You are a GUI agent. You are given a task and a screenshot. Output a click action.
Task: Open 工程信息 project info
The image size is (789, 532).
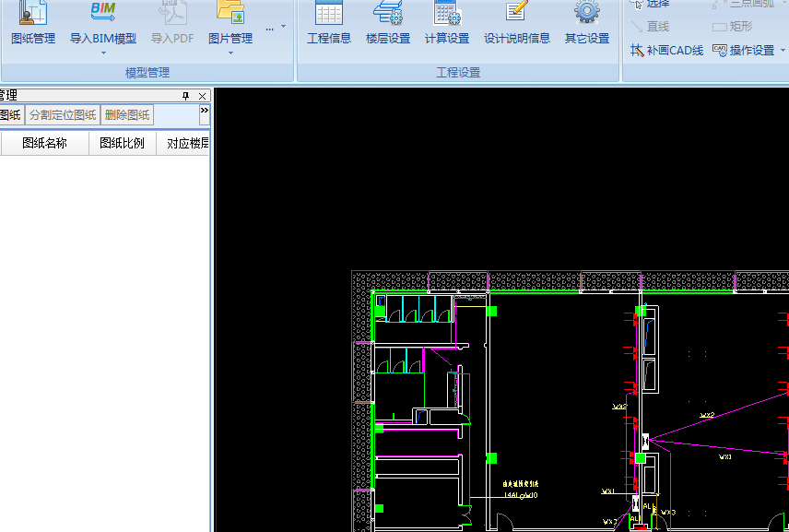pyautogui.click(x=329, y=23)
